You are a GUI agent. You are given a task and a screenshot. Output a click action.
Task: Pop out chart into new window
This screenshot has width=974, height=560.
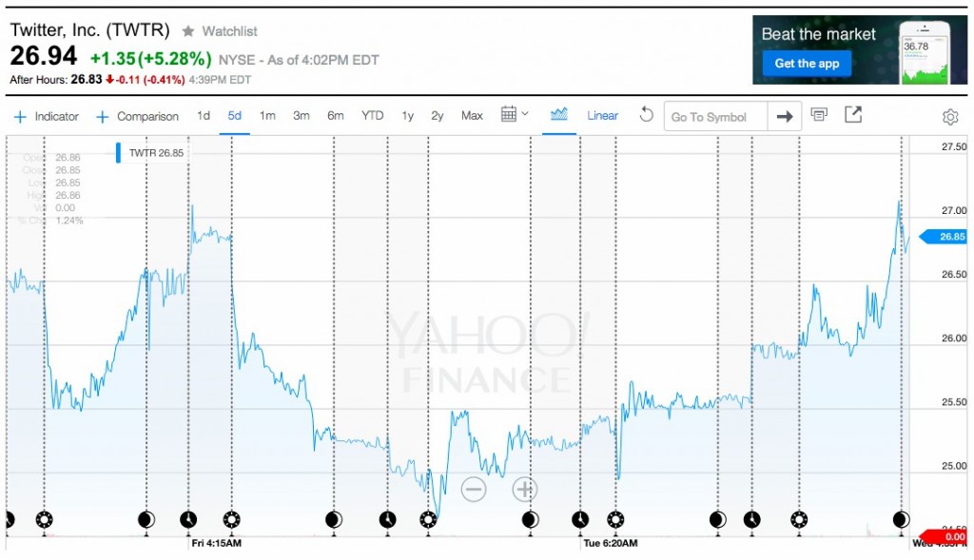pyautogui.click(x=853, y=115)
